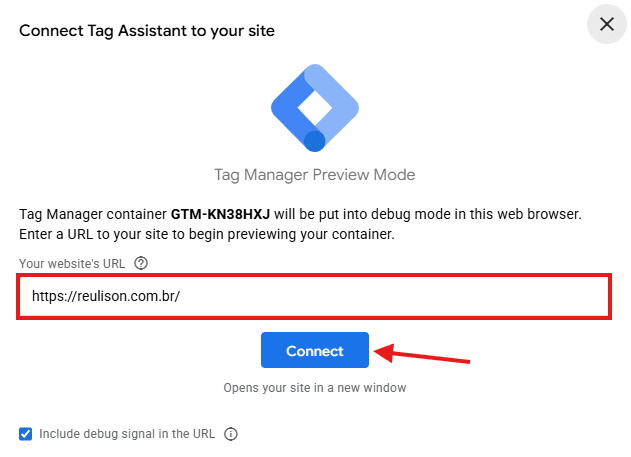Click the 'Tag Manager Preview Mode' heading
631x457 pixels.
tap(315, 175)
